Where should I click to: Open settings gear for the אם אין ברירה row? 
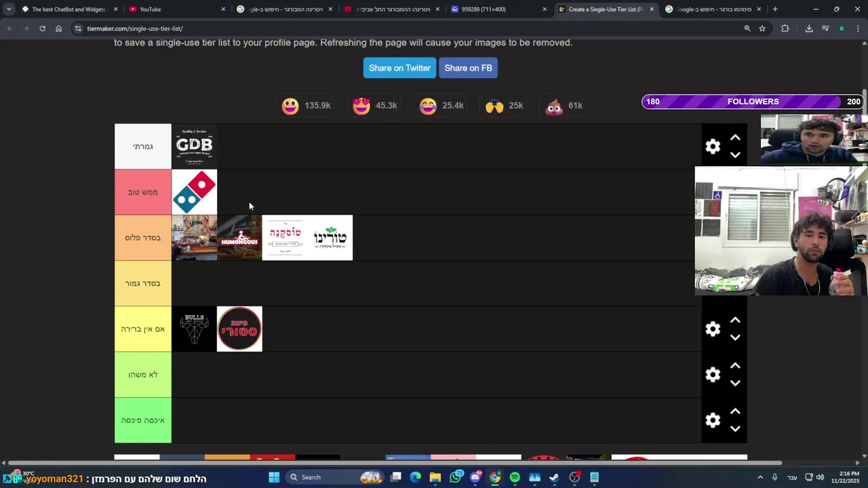click(x=713, y=329)
